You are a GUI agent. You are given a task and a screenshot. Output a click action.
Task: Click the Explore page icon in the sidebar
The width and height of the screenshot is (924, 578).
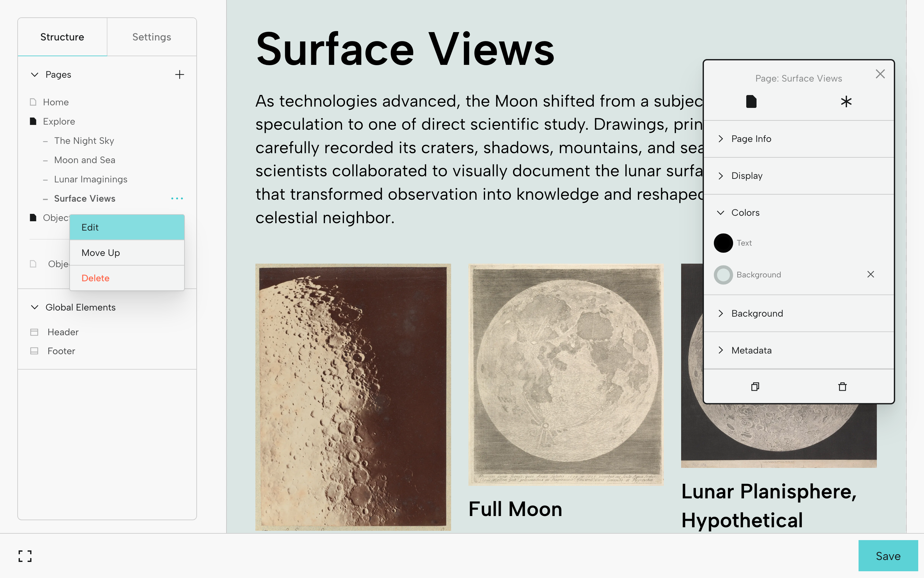(33, 121)
